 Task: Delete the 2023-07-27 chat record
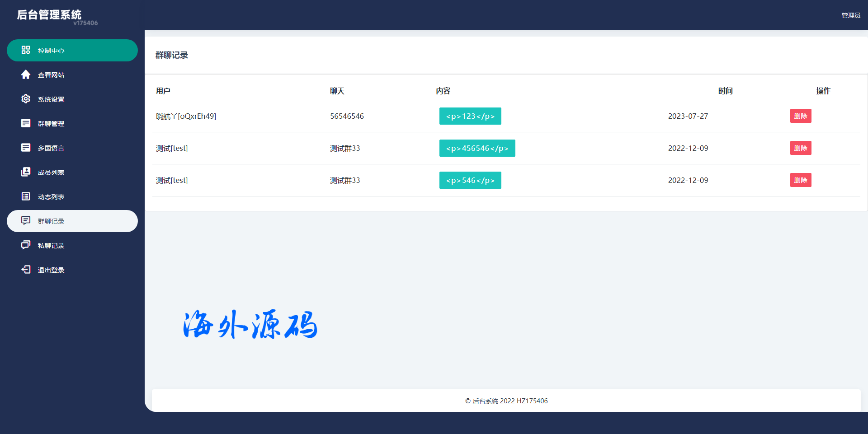tap(800, 116)
